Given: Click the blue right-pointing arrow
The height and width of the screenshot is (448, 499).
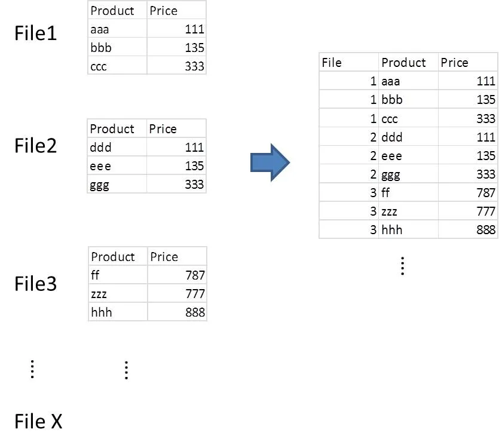Looking at the screenshot, I should (x=270, y=162).
